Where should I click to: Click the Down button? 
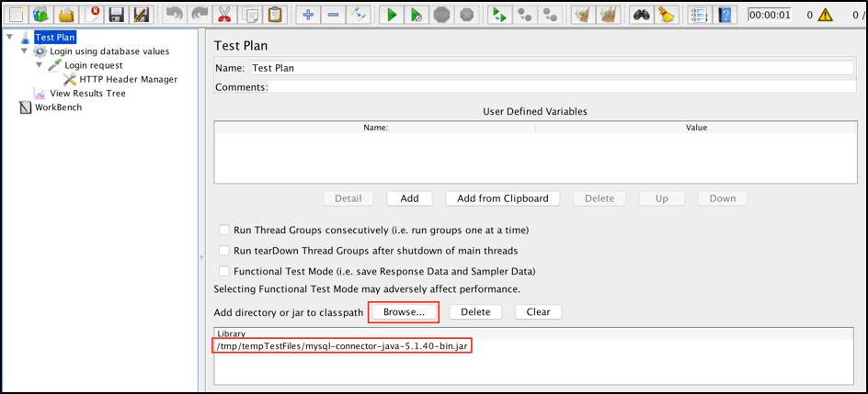[x=723, y=198]
